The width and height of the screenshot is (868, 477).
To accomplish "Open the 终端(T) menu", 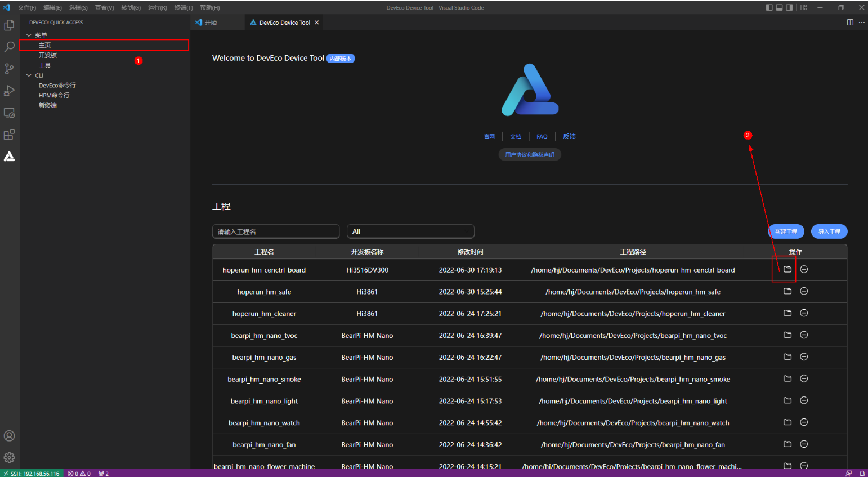I will tap(184, 7).
